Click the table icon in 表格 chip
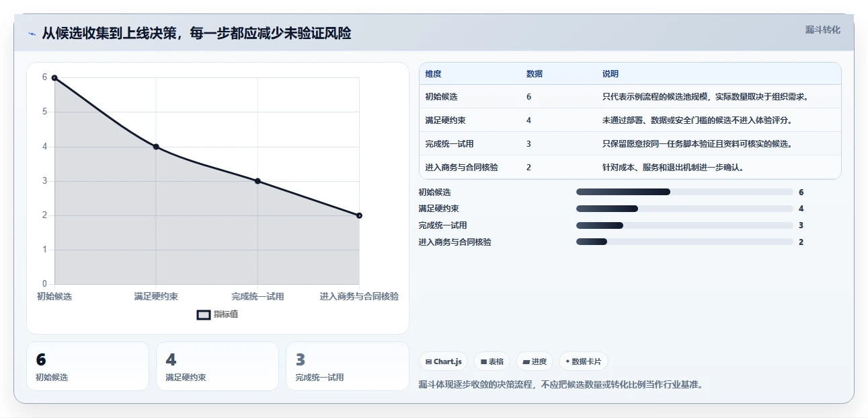The image size is (868, 418). (x=483, y=361)
